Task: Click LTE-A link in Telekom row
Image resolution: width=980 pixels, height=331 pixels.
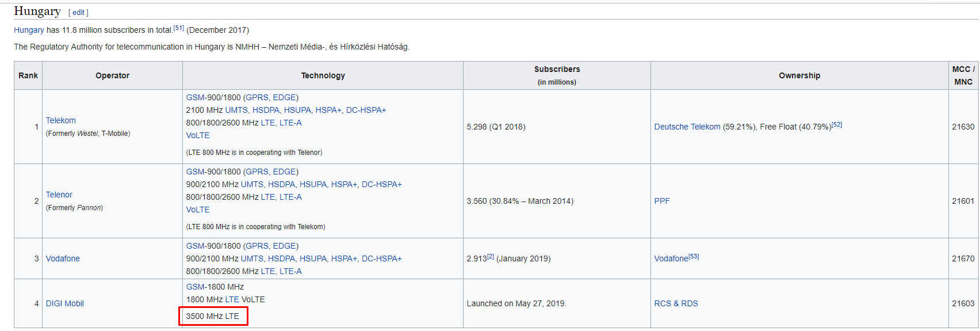Action: (290, 123)
